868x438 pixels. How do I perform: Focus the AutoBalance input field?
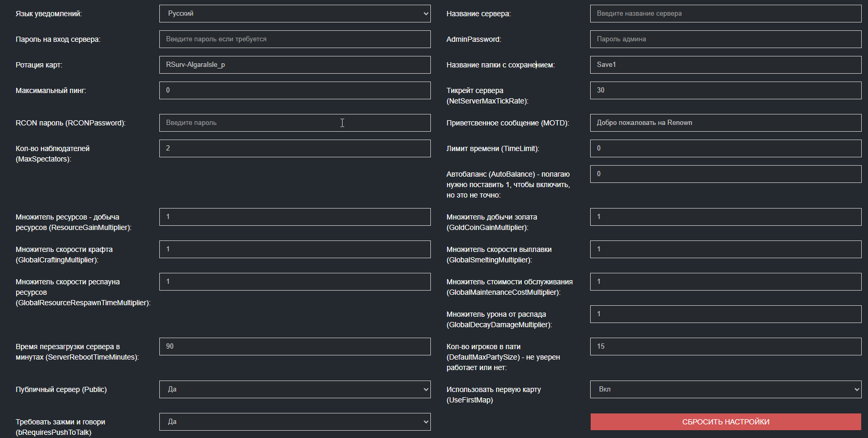(725, 174)
